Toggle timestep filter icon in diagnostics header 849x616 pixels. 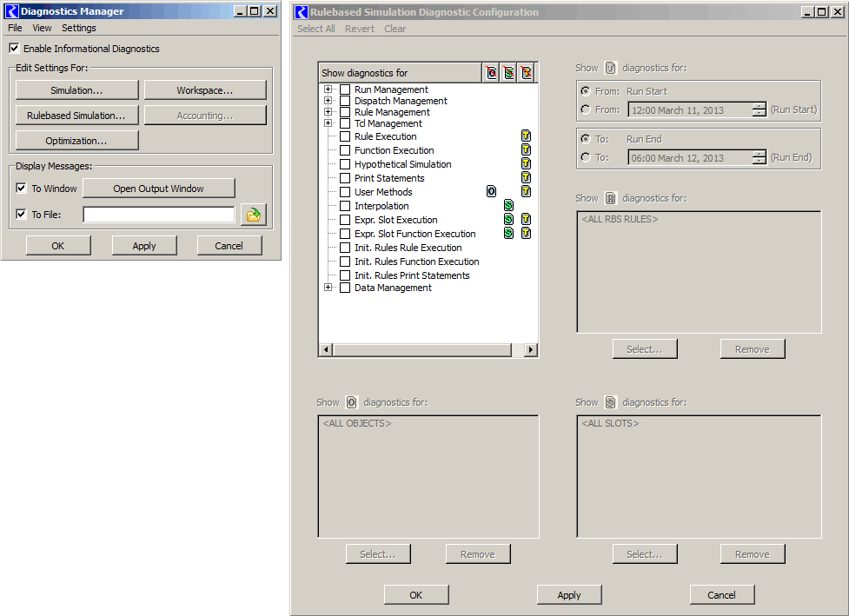[x=526, y=72]
